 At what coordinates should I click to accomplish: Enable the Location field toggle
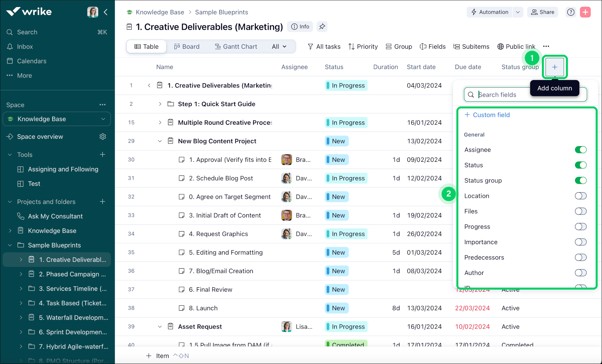click(581, 196)
